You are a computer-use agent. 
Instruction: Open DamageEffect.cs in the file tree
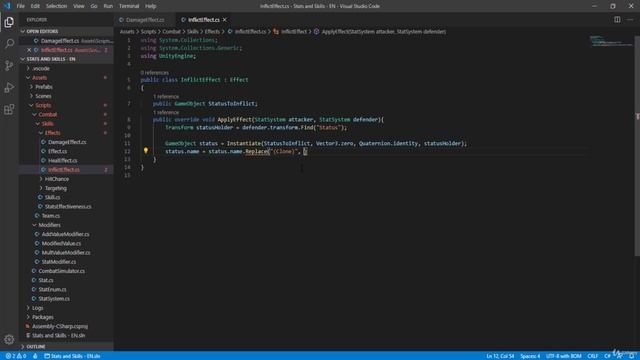67,142
